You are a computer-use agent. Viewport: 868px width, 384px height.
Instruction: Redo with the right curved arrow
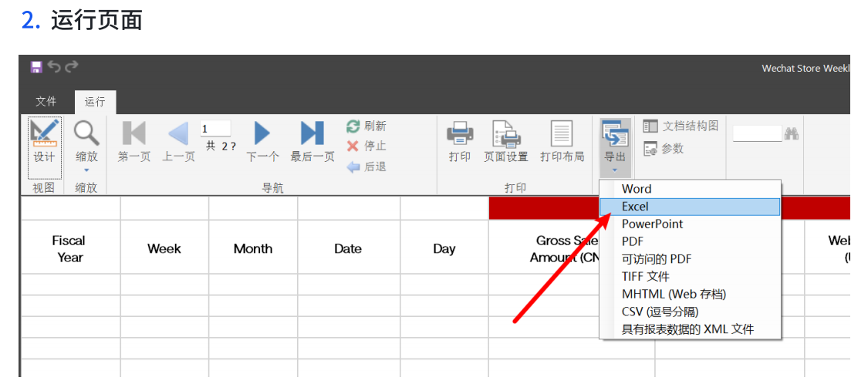[72, 67]
